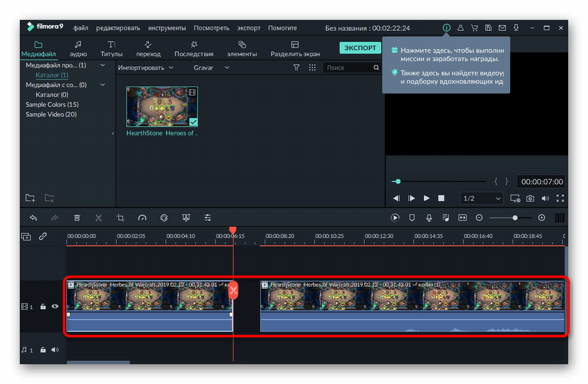Select the HearthStone video thumbnail in library
Viewport: 588px width, 384px height.
coord(162,106)
